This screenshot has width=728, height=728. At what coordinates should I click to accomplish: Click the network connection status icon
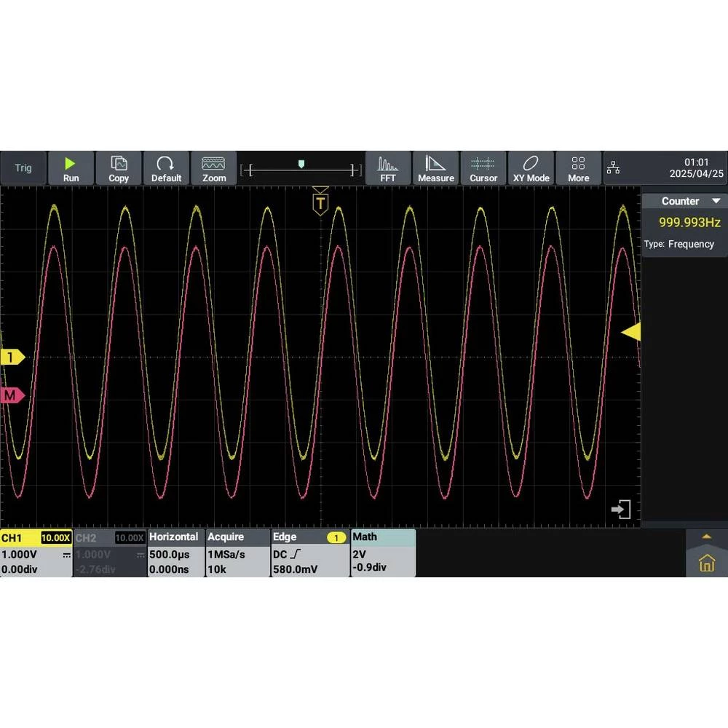[614, 169]
